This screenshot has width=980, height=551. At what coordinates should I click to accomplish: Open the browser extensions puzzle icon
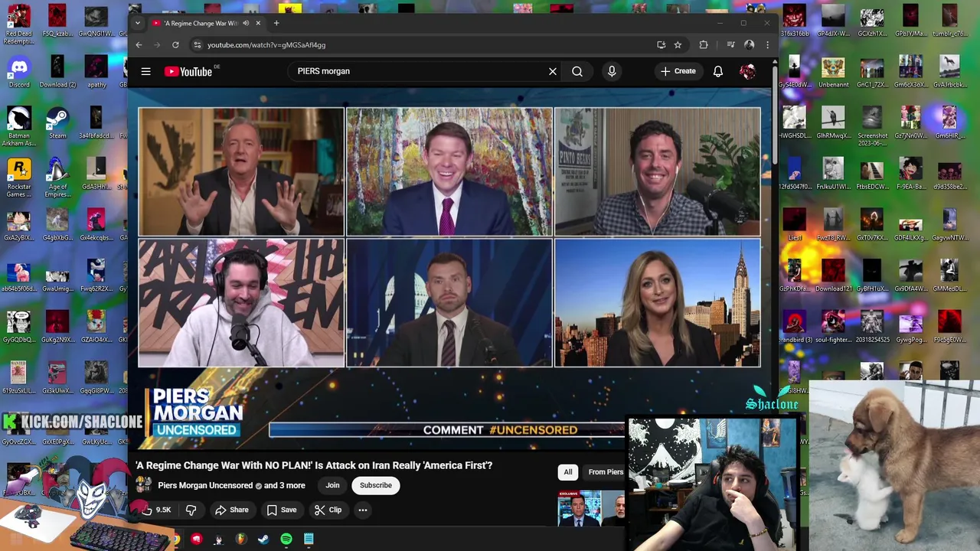tap(704, 45)
